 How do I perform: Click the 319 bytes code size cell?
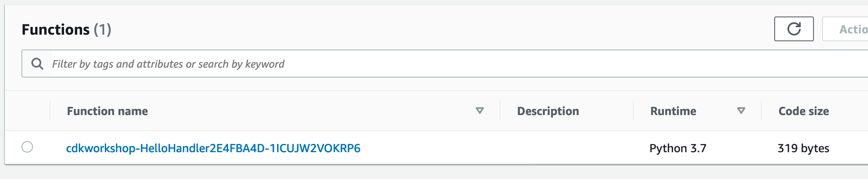pyautogui.click(x=803, y=148)
